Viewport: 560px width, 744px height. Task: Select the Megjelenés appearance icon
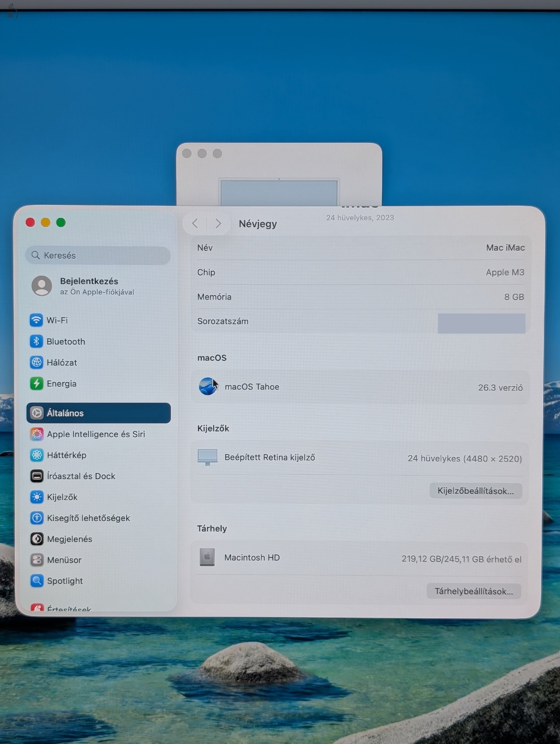click(37, 539)
